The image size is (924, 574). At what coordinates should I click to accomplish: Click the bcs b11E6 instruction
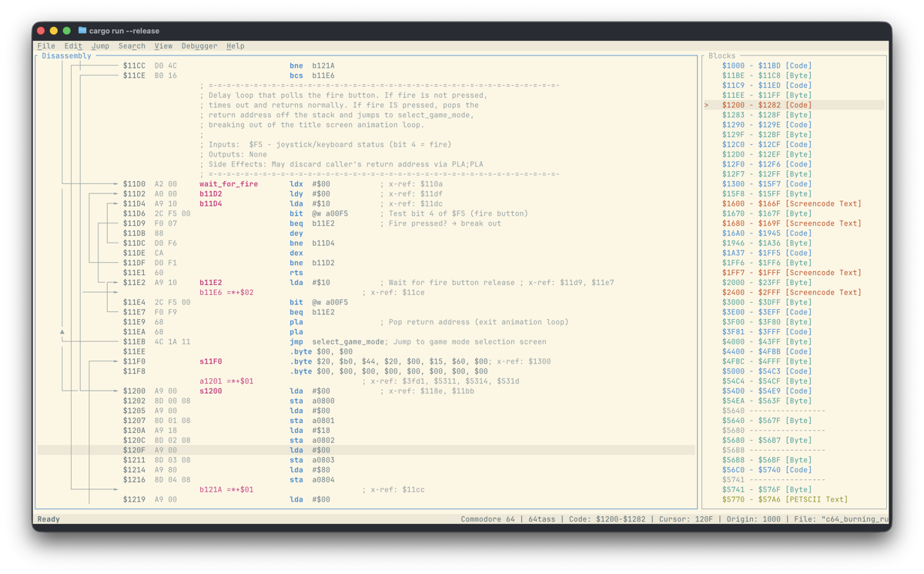(312, 76)
